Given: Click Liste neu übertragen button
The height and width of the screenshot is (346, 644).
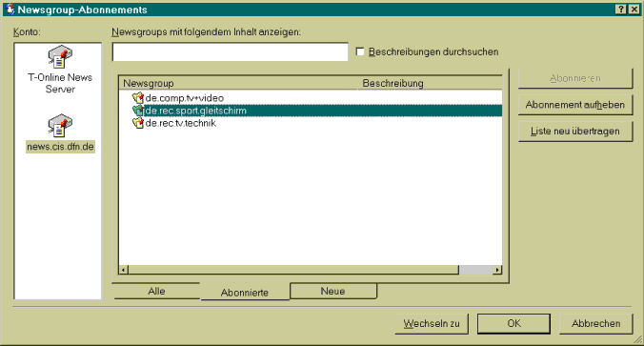Looking at the screenshot, I should coord(575,132).
